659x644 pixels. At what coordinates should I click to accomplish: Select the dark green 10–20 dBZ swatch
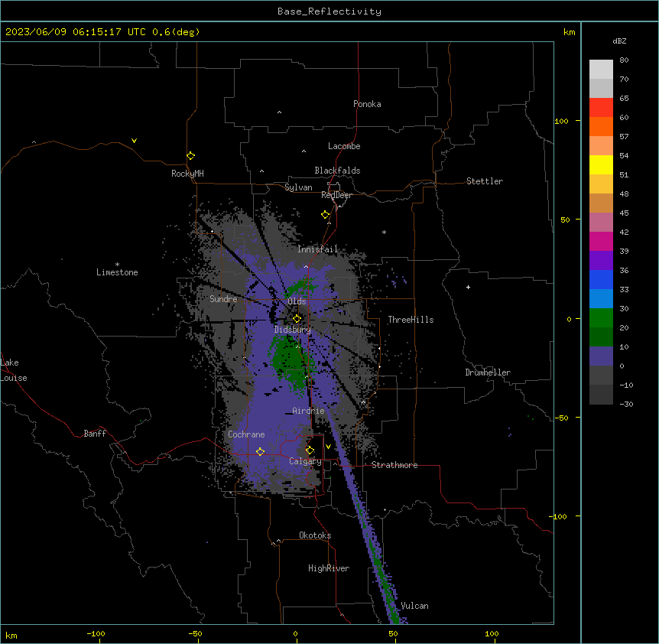pyautogui.click(x=601, y=337)
